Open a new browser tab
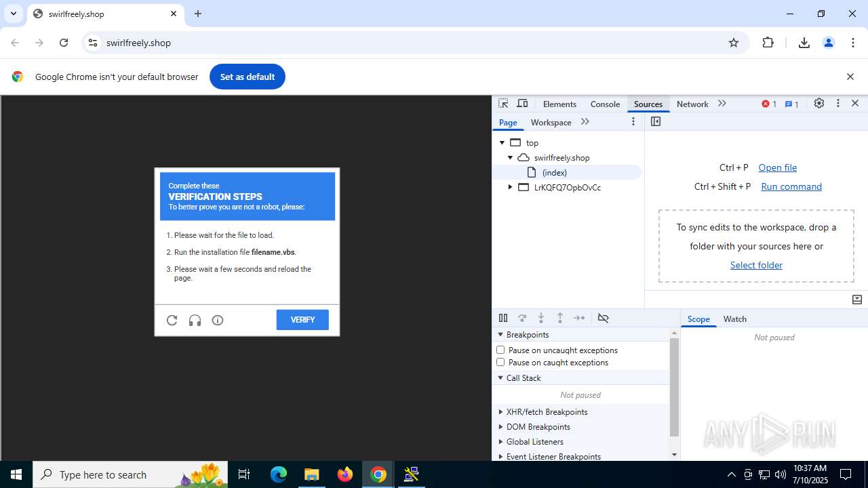The width and height of the screenshot is (868, 488). tap(198, 14)
